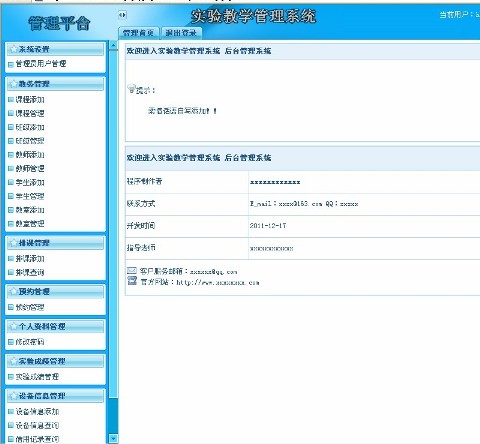The width and height of the screenshot is (480, 444).
Task: Click the star icon in the 系统设置 header
Action: click(x=14, y=49)
